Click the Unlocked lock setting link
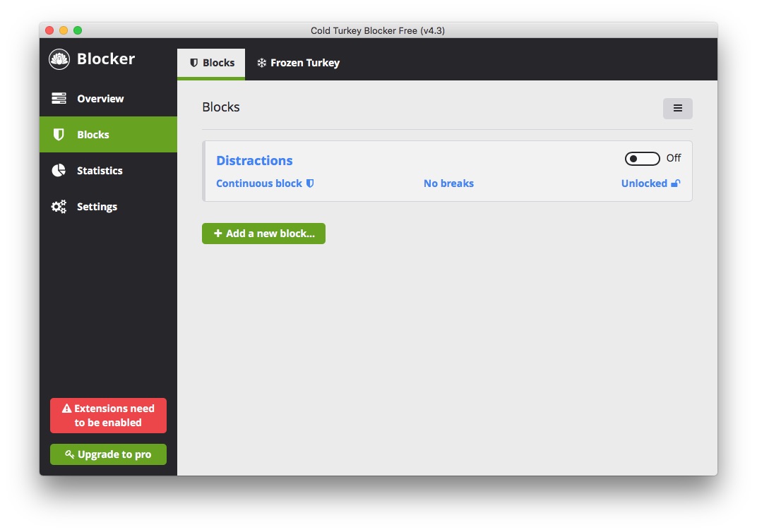The width and height of the screenshot is (757, 532). pos(651,183)
